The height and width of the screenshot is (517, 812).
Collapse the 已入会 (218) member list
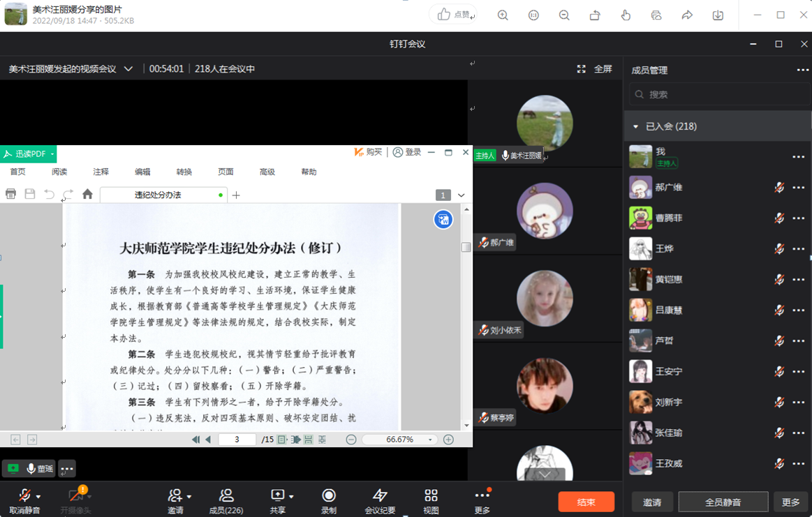(x=635, y=127)
